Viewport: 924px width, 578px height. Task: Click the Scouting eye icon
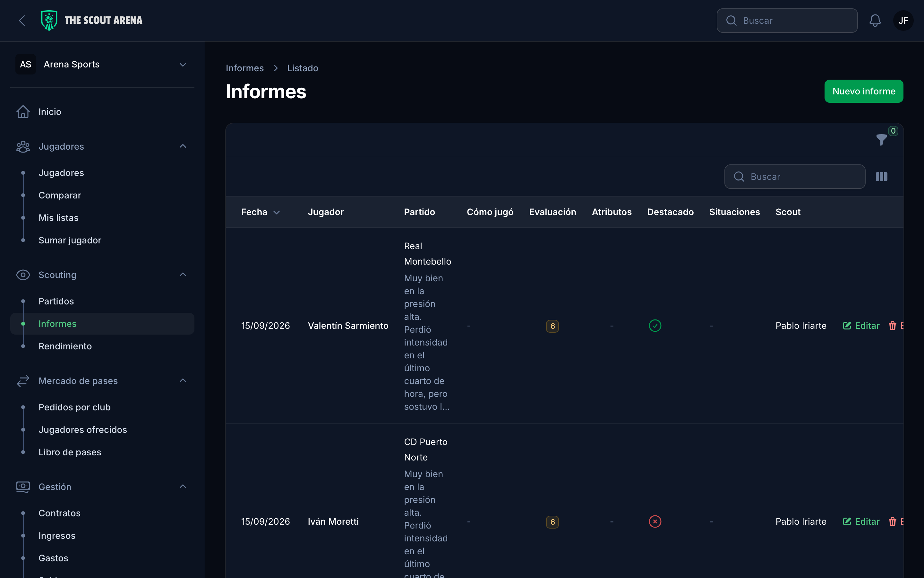[x=23, y=275]
